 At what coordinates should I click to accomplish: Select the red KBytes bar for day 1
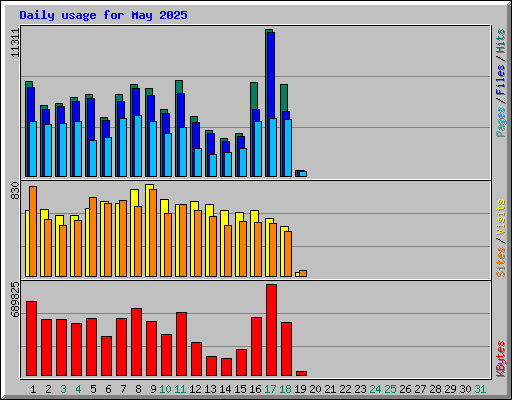point(31,338)
